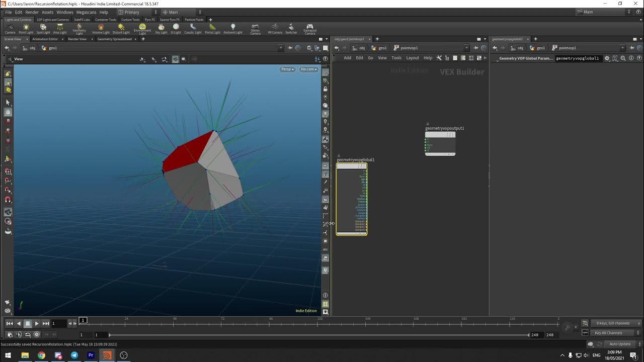Open the Primary desktop dropdown
644x362 pixels.
[138, 12]
